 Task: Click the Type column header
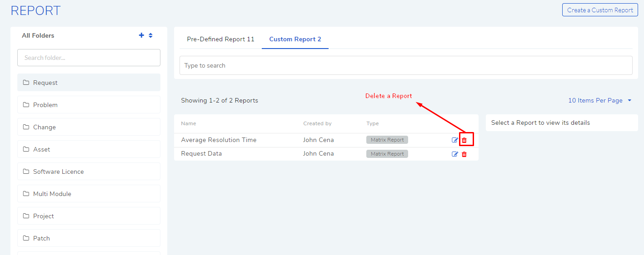tap(372, 123)
